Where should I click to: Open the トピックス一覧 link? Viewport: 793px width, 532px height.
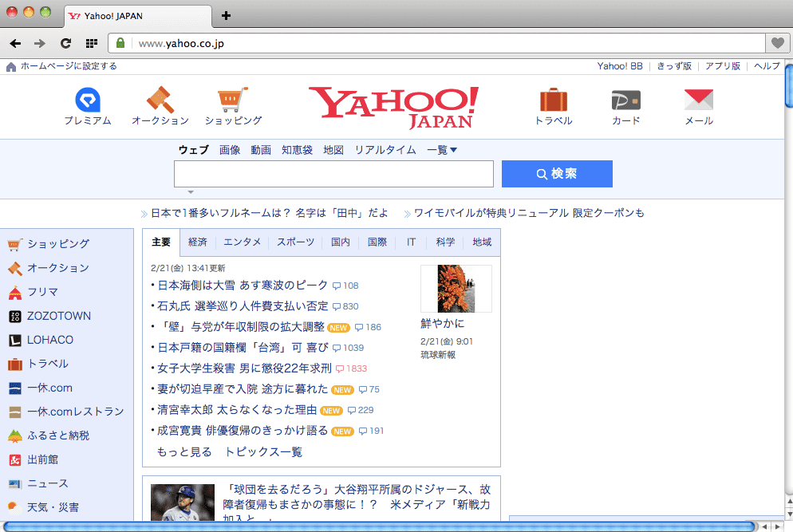263,452
